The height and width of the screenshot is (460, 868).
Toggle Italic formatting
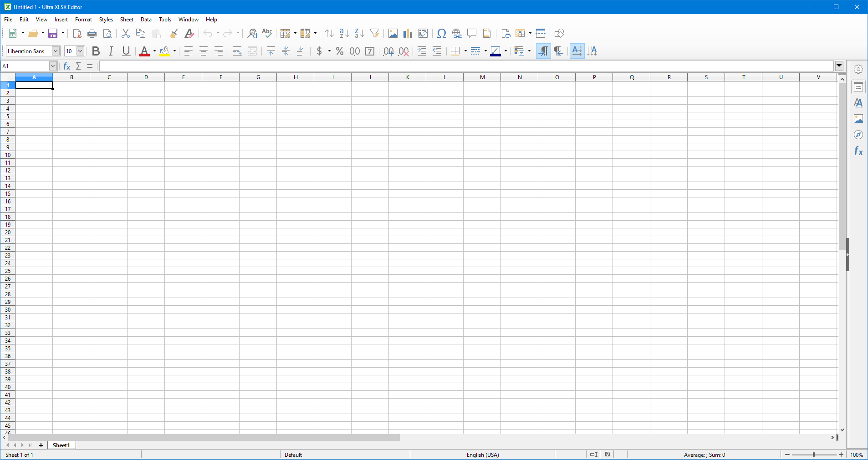pos(111,51)
